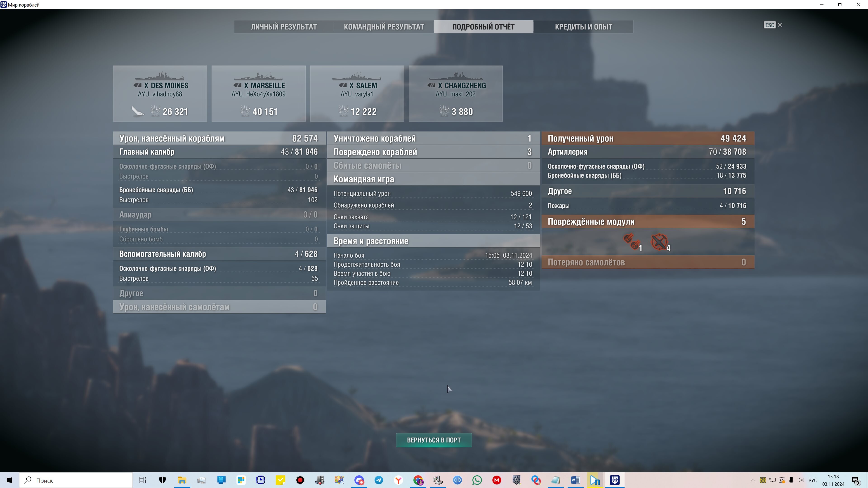
Task: Click the Командная игра header
Action: tap(433, 179)
